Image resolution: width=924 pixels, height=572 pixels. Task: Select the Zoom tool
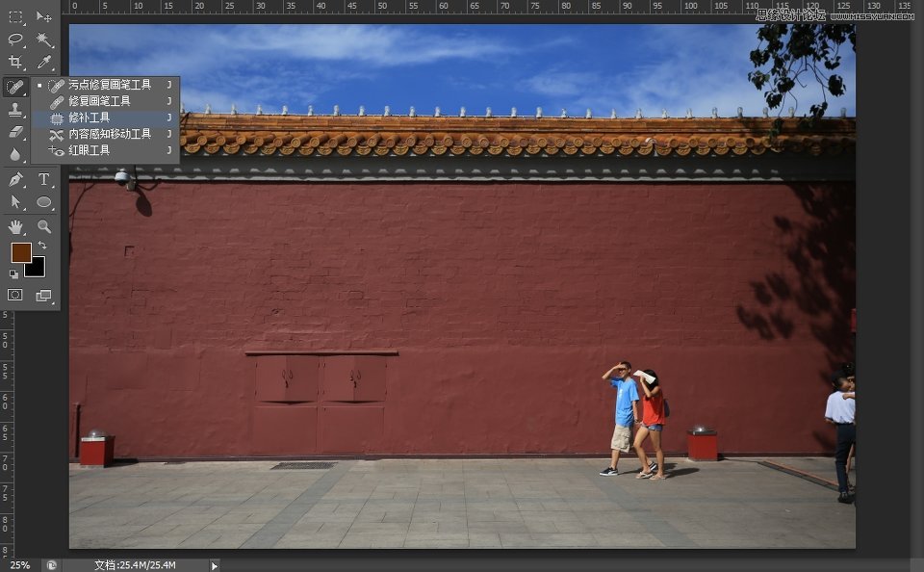click(44, 227)
